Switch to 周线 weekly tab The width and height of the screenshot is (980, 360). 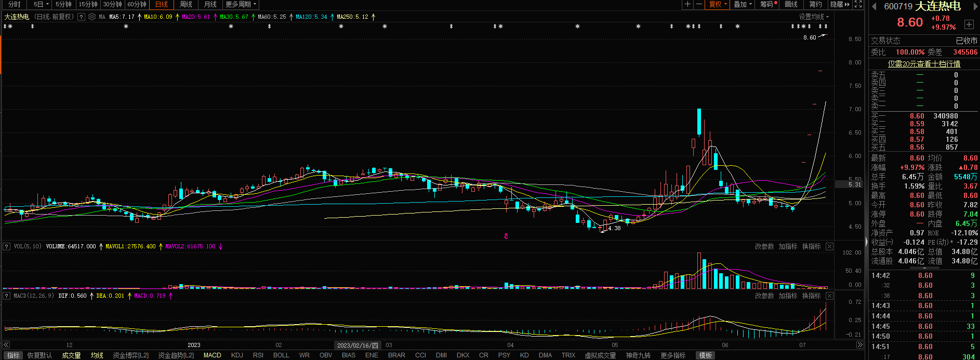tap(186, 4)
